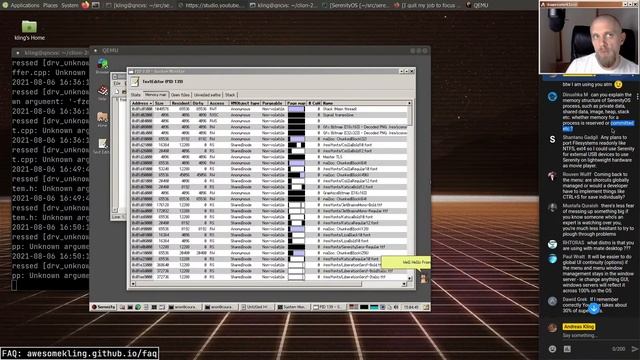Click the TextEditor process icon in header
This screenshot has width=640, height=360.
point(135,82)
